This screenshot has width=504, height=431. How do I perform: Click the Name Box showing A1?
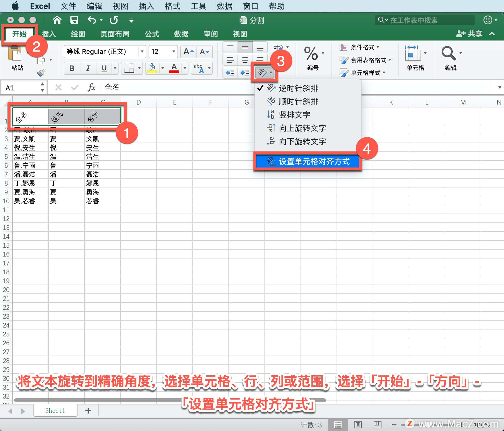click(x=23, y=88)
